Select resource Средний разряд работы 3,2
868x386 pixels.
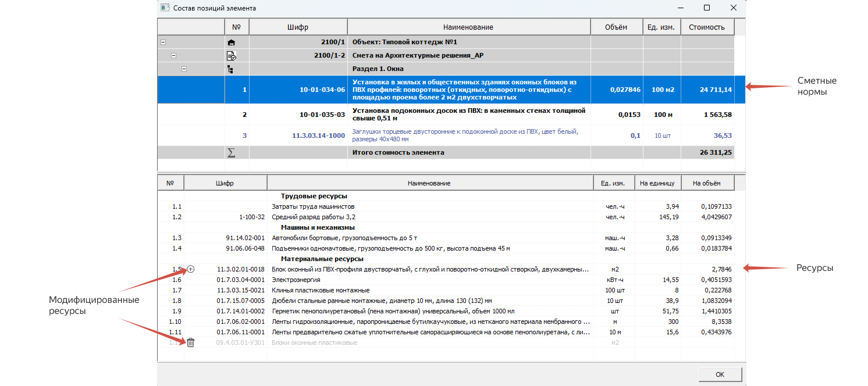pyautogui.click(x=446, y=217)
